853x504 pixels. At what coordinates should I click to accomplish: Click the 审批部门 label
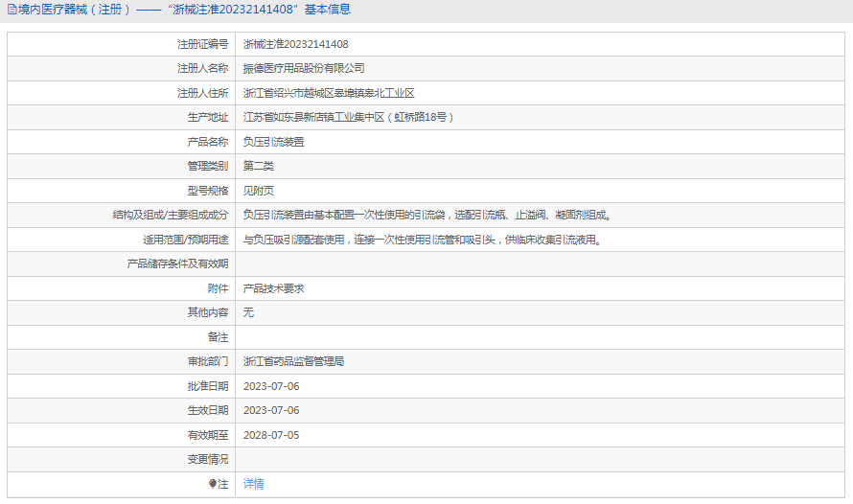(208, 361)
